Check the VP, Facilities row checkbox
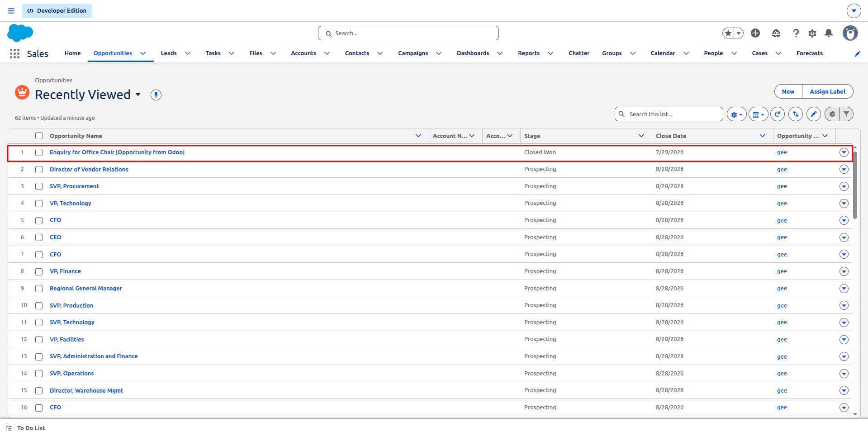This screenshot has width=868, height=436. click(x=39, y=340)
